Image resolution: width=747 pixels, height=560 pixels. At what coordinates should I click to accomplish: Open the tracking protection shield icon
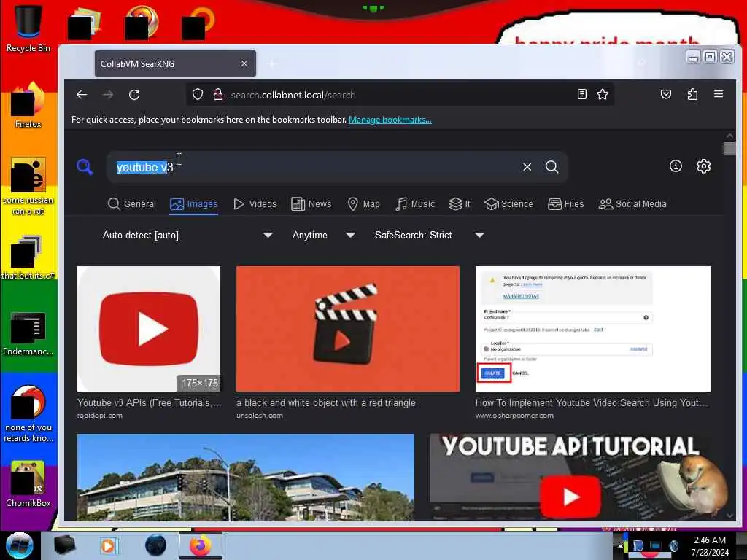(198, 94)
